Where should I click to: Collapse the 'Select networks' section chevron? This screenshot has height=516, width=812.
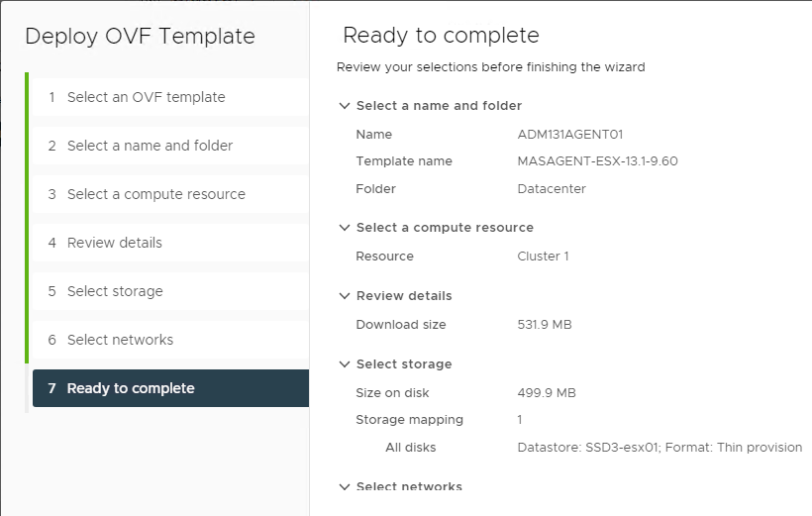click(x=345, y=486)
